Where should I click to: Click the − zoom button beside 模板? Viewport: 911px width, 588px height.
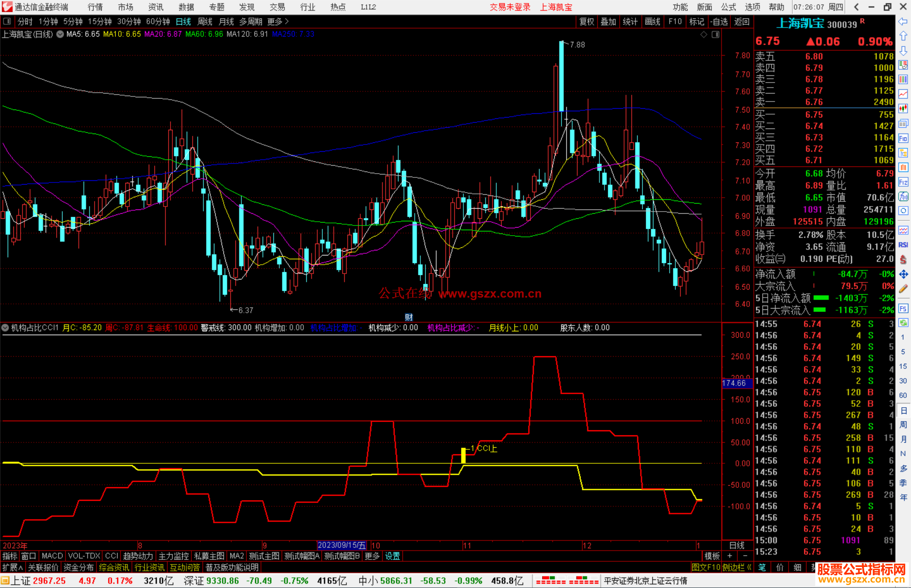pyautogui.click(x=745, y=556)
